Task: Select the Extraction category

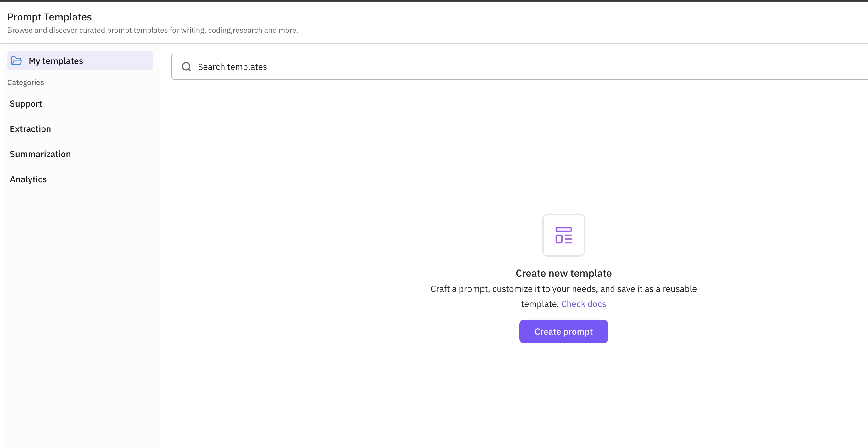Action: pyautogui.click(x=30, y=128)
